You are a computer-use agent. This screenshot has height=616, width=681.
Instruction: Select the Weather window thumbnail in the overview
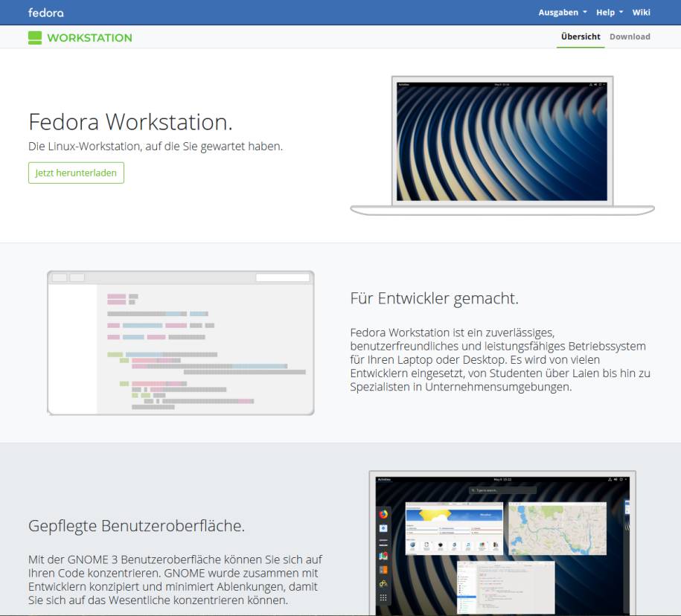tap(455, 527)
